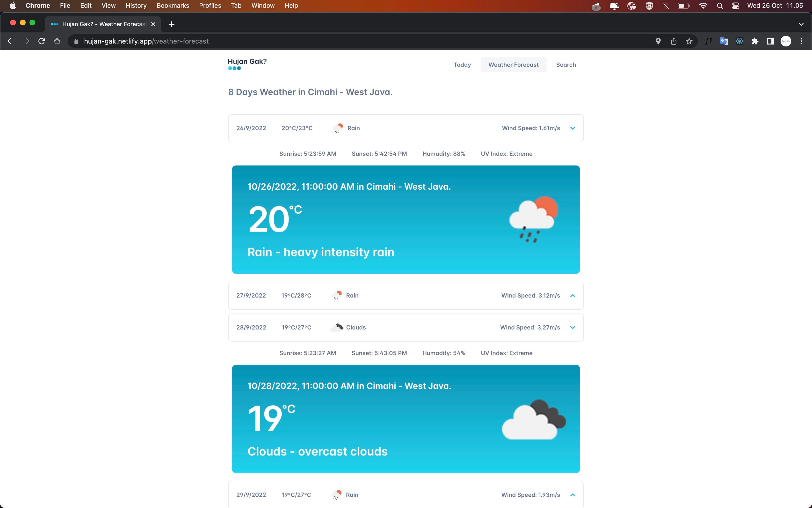
Task: Open Spotlight search in the menu bar
Action: [720, 6]
